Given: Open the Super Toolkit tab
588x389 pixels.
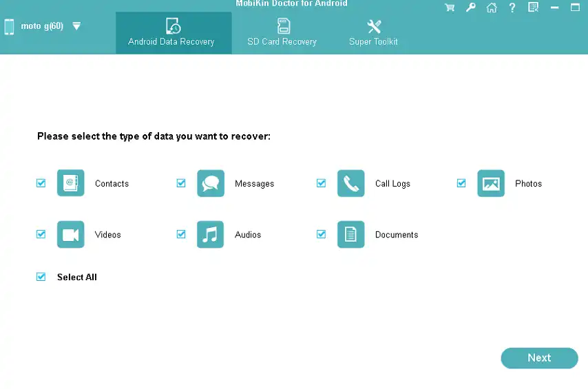Looking at the screenshot, I should click(374, 33).
